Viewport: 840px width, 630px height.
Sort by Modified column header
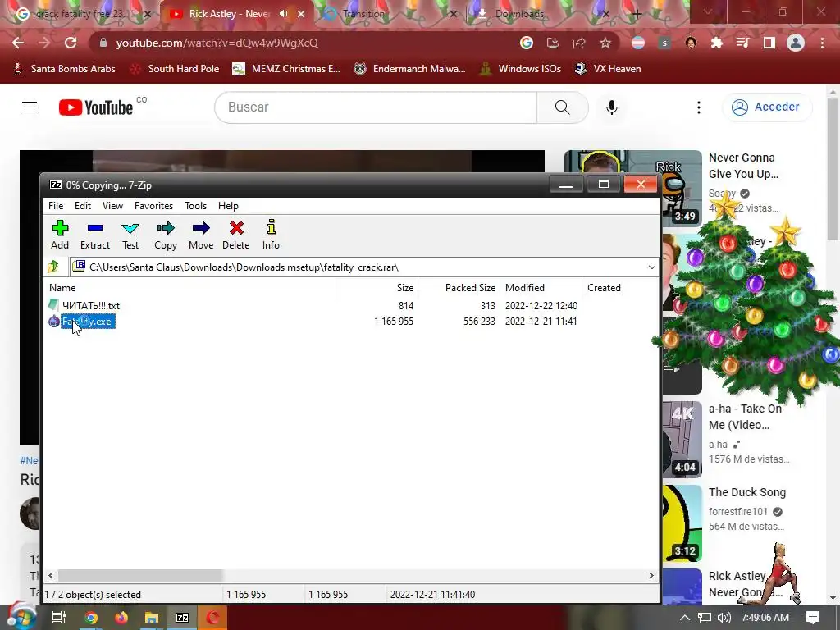(x=541, y=288)
